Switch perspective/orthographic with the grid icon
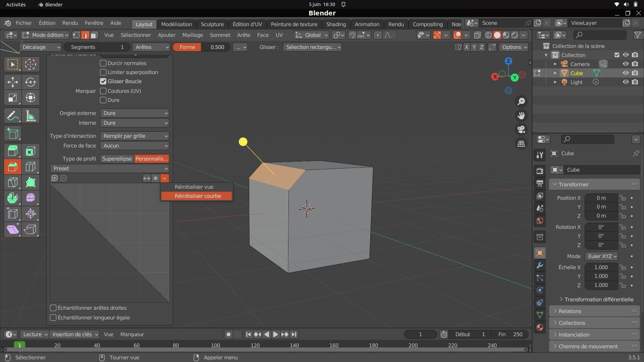This screenshot has height=362, width=644. (521, 144)
